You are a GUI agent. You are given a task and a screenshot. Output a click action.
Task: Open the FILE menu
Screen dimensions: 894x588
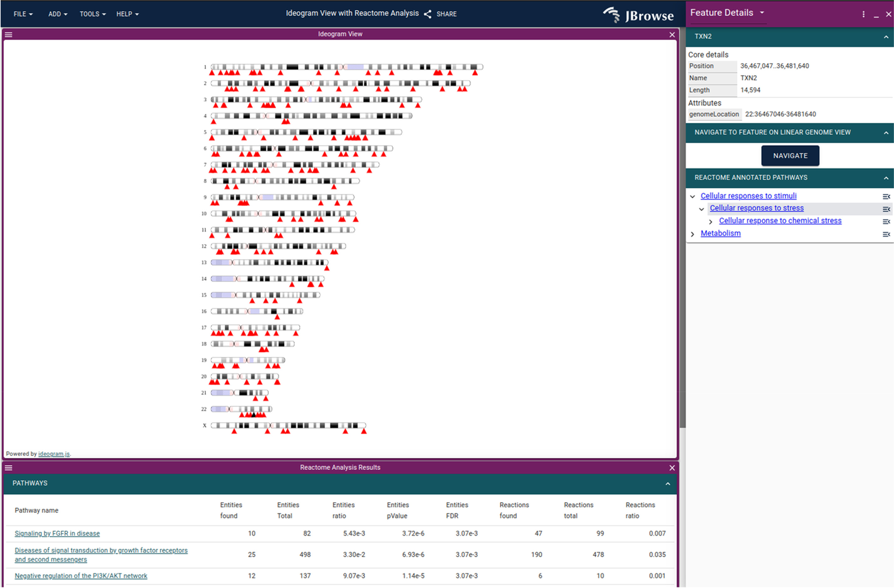pos(23,14)
